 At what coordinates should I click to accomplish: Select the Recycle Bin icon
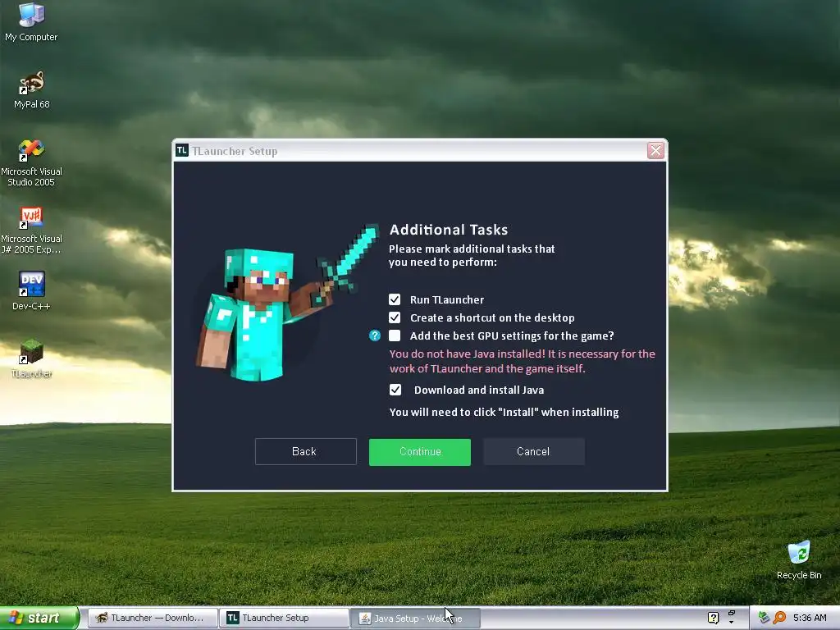[x=799, y=559]
